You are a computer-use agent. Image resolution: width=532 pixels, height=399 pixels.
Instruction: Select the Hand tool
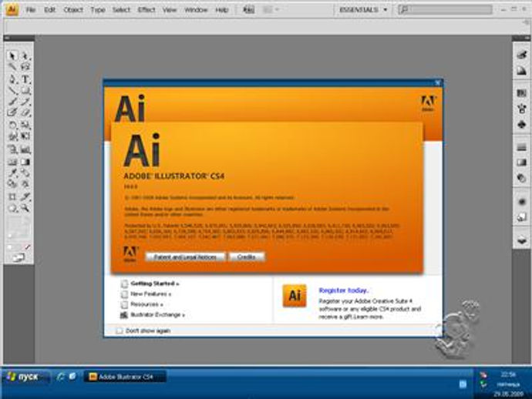[12, 208]
